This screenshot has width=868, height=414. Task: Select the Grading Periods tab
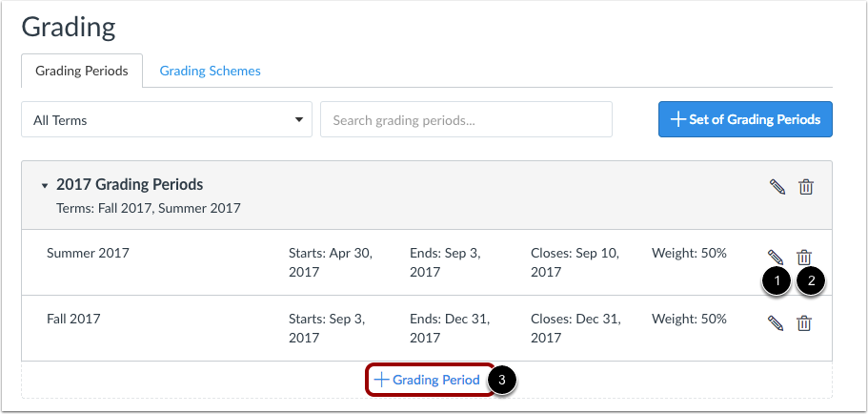pyautogui.click(x=82, y=71)
